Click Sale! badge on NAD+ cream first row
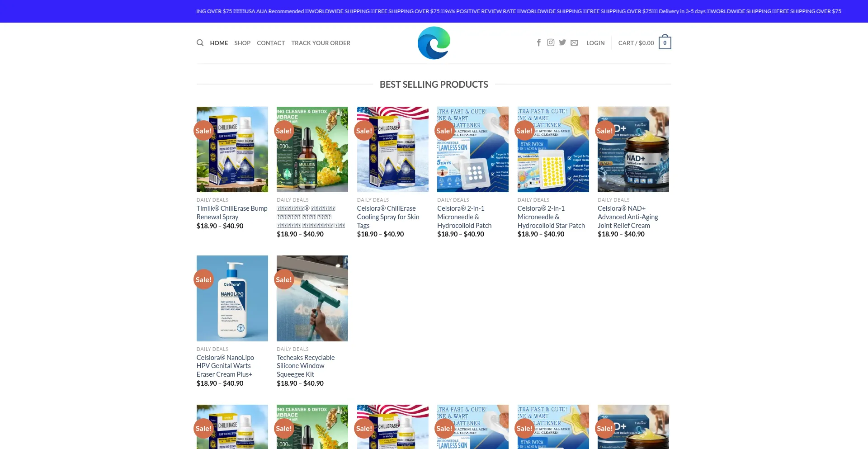Screen dimensions: 868x449 tap(605, 131)
